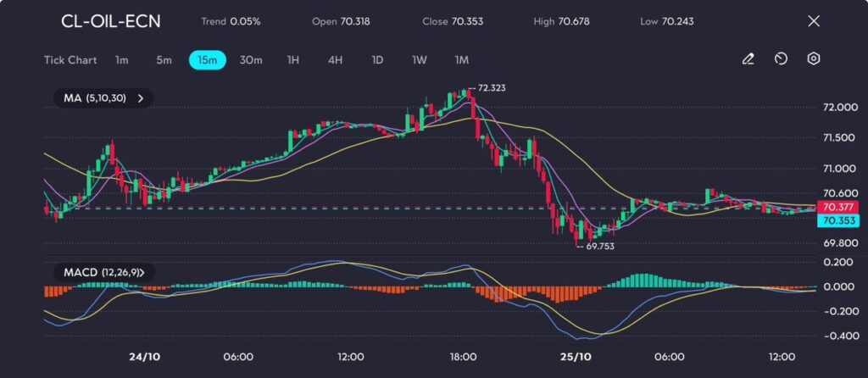Click the 69.753 low price marker
Screen dimensions: 868x378
(x=599, y=246)
